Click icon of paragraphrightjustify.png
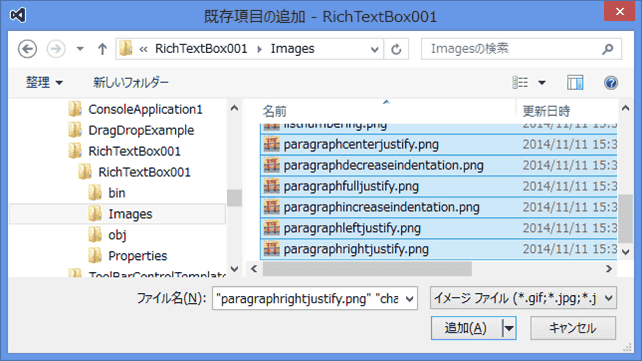 coord(271,248)
